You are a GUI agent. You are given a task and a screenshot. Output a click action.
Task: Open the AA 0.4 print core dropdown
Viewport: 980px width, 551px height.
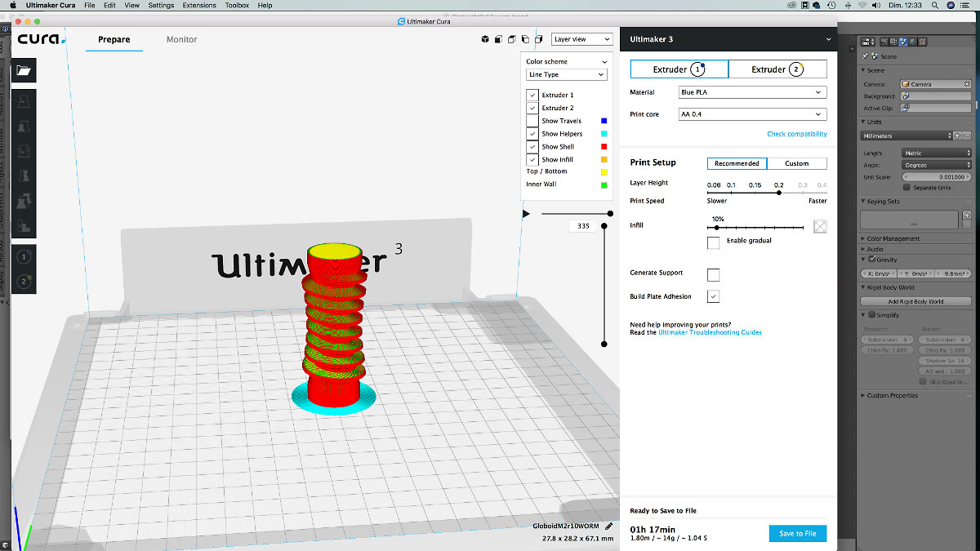(x=752, y=114)
